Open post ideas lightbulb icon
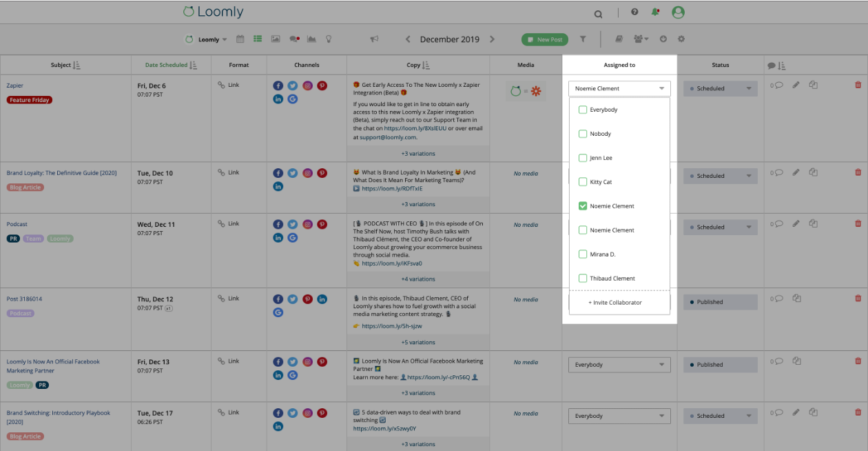Screen dimensions: 868x451 click(x=329, y=39)
